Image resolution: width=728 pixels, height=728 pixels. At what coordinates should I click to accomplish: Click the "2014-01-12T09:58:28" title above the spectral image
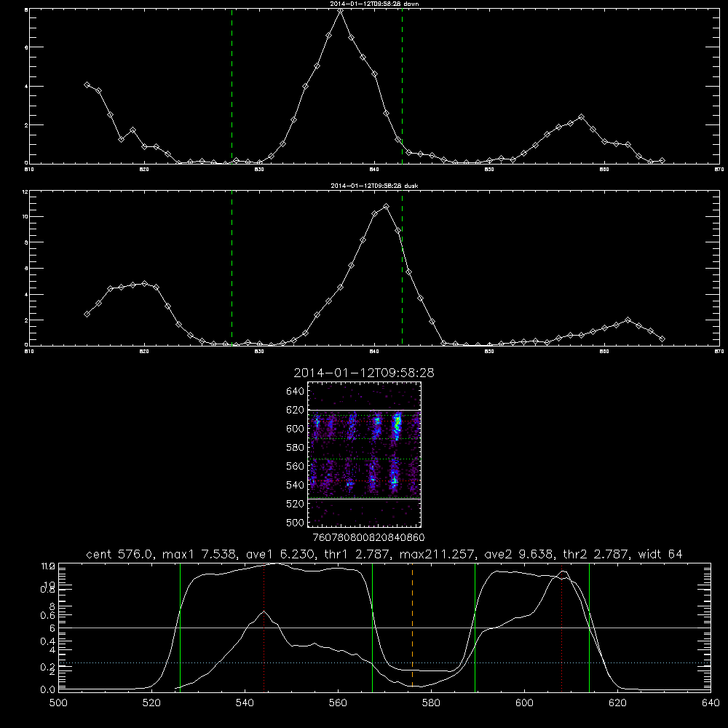(364, 373)
